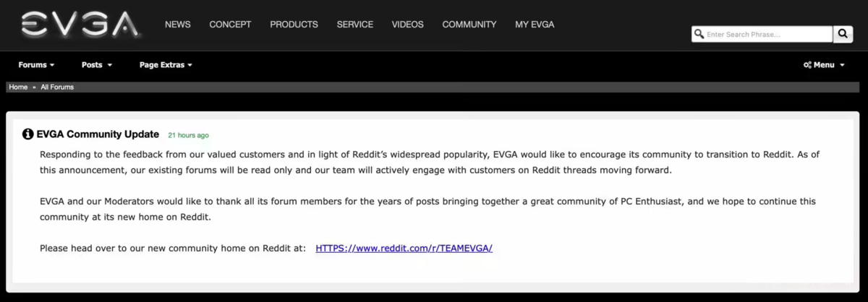Click the EVGA logo
Image resolution: width=868 pixels, height=302 pixels.
(x=80, y=24)
